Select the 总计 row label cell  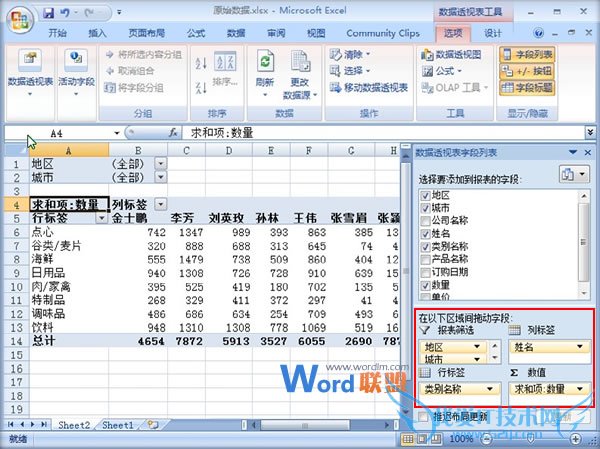69,341
